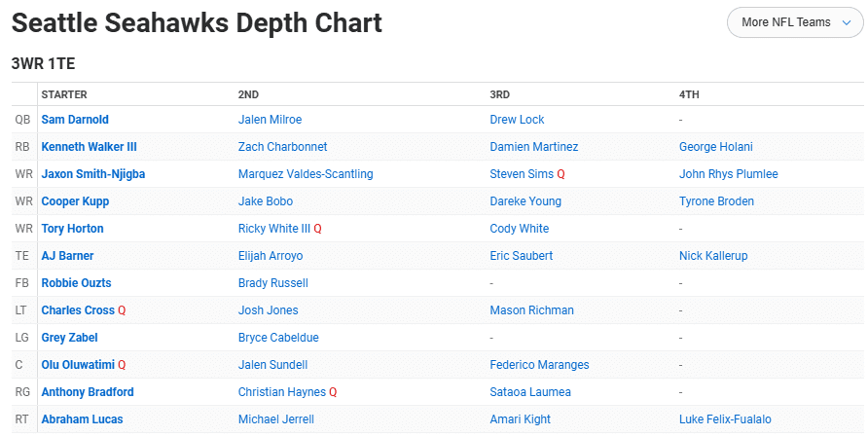Click the red Q injury icon beside Steven Sims
The image size is (868, 436).
561,174
